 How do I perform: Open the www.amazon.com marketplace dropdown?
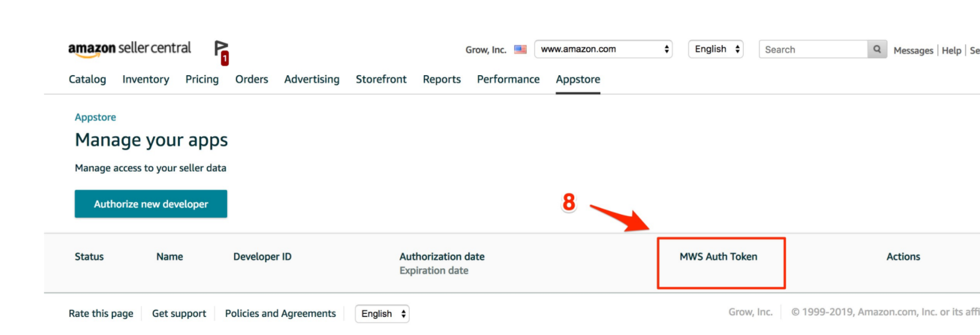pos(603,49)
